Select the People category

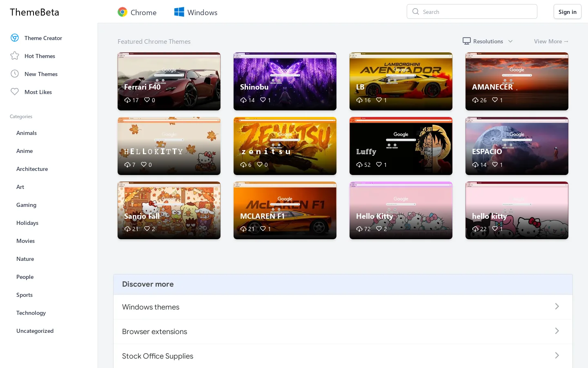pyautogui.click(x=25, y=277)
